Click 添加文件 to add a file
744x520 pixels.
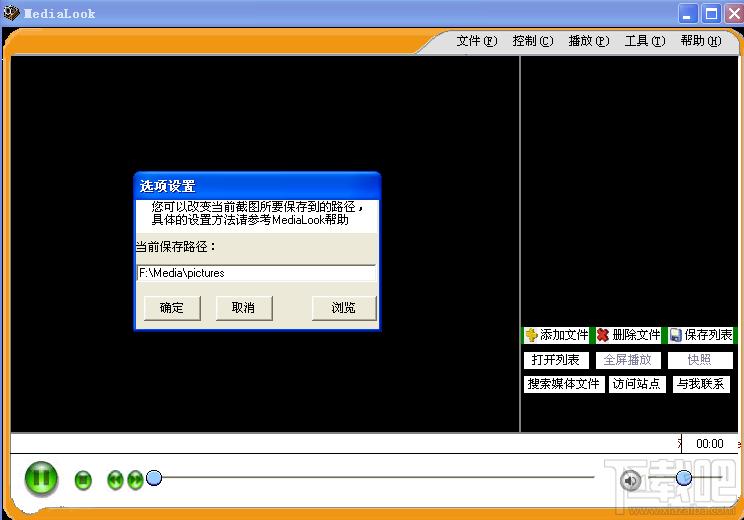point(556,335)
